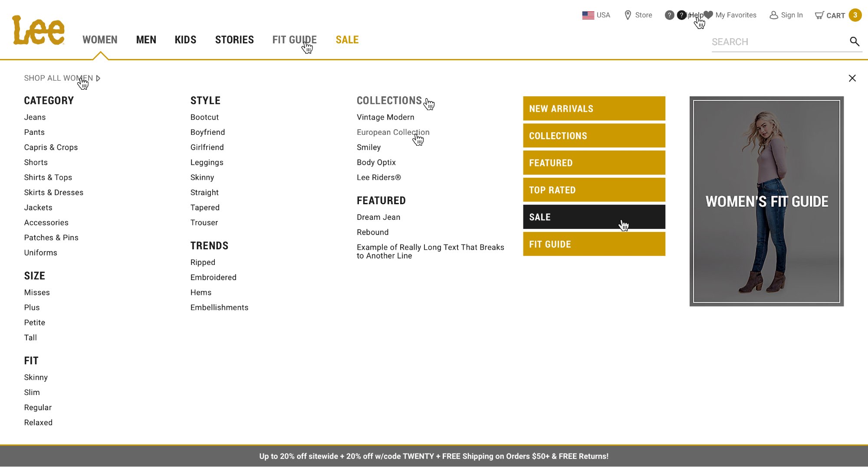This screenshot has width=868, height=467.
Task: Choose Petite under Size
Action: coord(34,323)
